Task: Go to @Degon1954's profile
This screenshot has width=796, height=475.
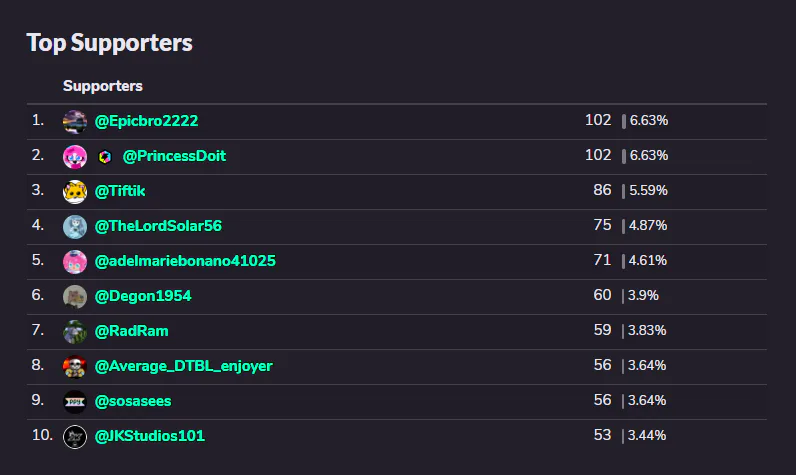Action: click(x=143, y=296)
